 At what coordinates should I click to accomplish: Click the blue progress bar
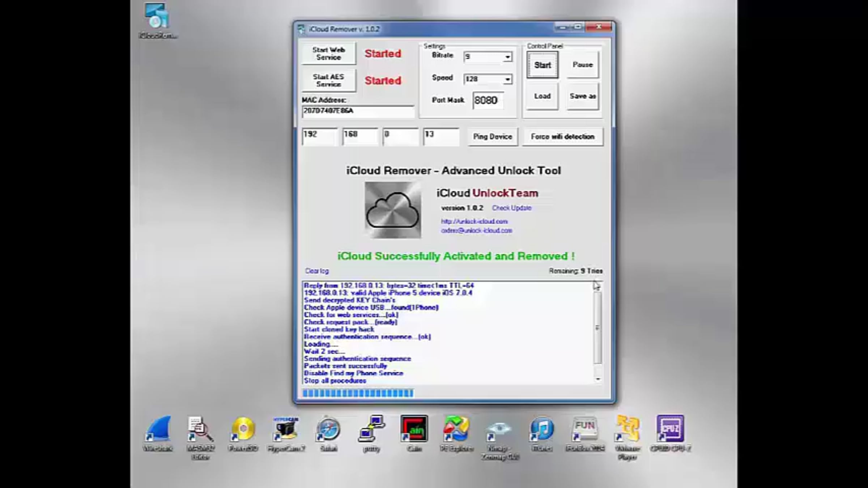358,393
